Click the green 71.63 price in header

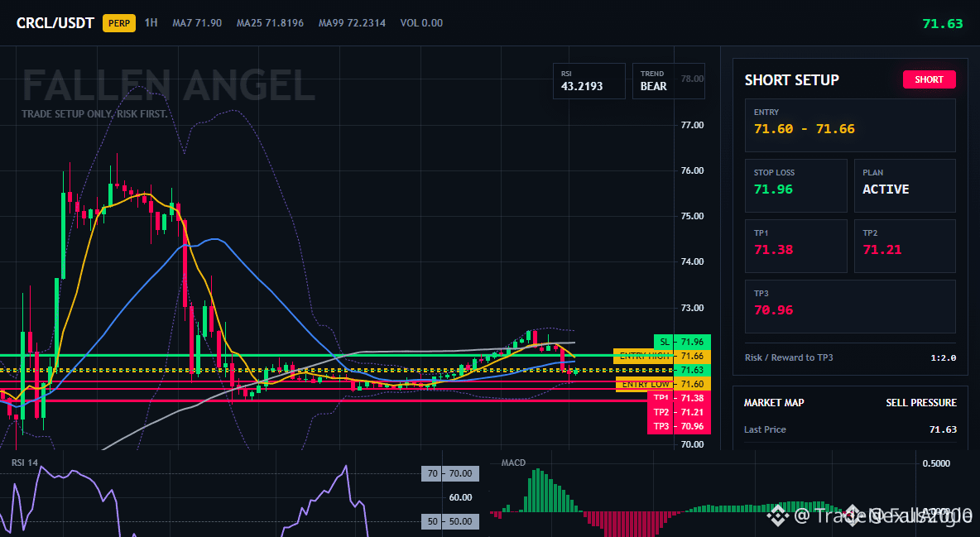pyautogui.click(x=943, y=24)
